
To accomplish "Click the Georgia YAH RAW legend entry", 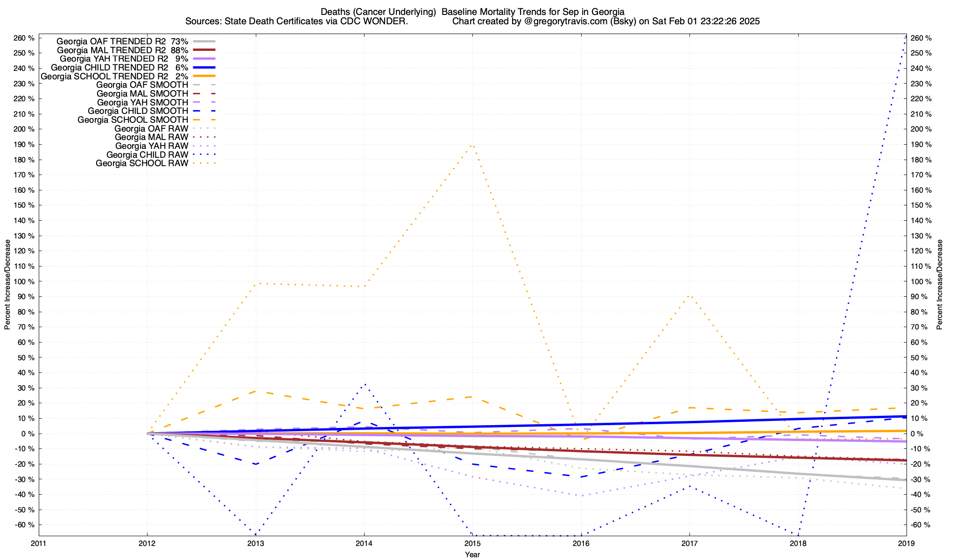I will click(151, 146).
